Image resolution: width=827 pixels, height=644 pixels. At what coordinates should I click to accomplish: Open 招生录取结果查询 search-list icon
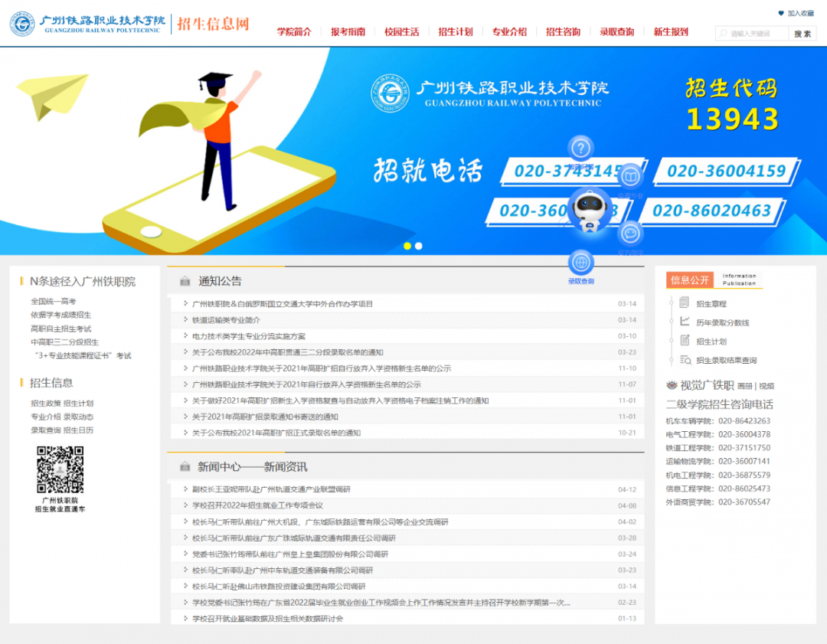[685, 360]
